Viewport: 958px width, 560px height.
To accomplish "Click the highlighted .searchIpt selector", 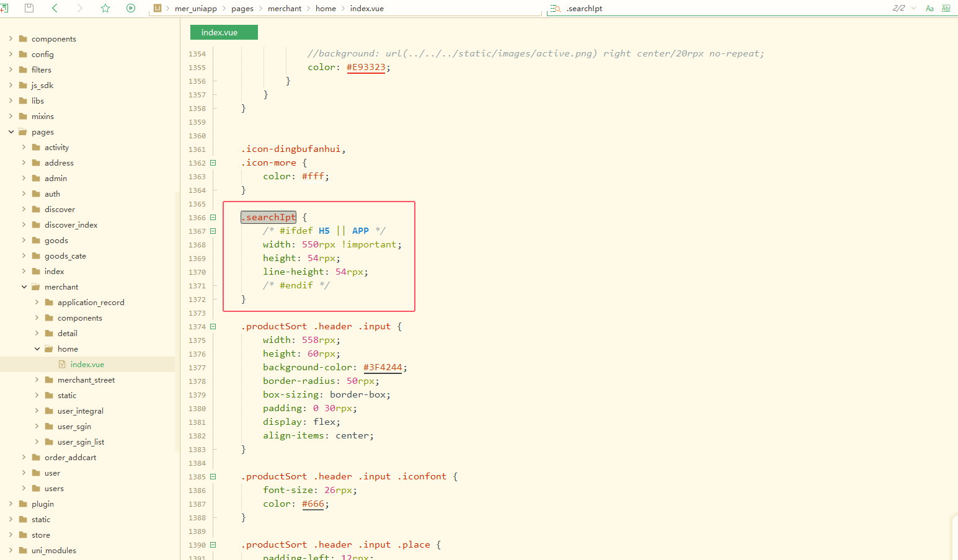I will click(268, 217).
